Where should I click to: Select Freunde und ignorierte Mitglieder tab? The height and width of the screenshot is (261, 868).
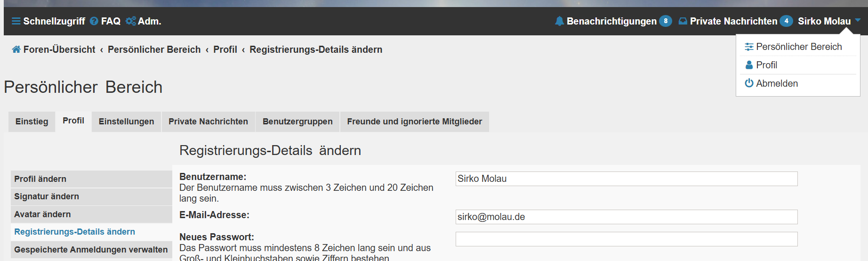click(414, 122)
